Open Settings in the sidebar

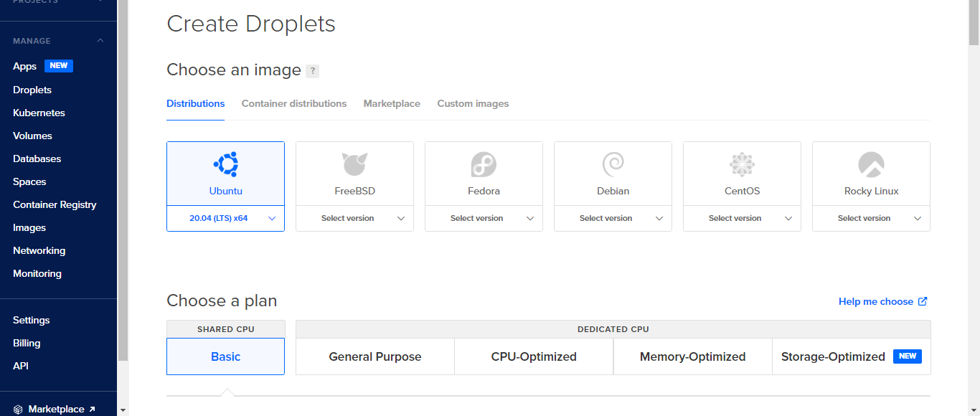tap(32, 320)
